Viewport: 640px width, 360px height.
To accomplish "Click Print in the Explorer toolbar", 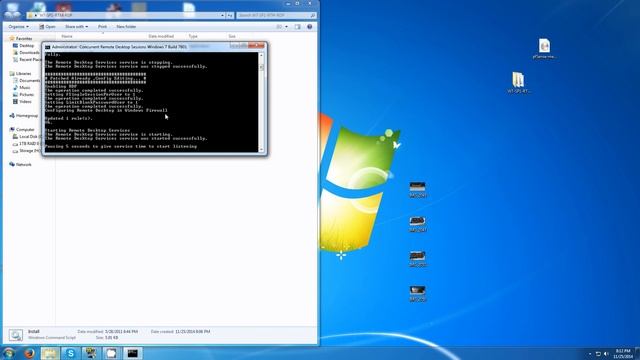I will pyautogui.click(x=102, y=27).
